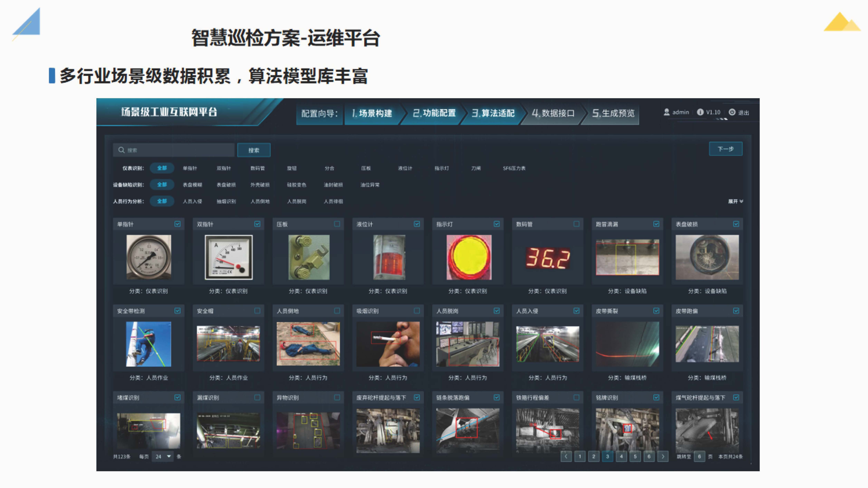Click the 退出 logout power icon
Image resolution: width=868 pixels, height=488 pixels.
(x=732, y=112)
